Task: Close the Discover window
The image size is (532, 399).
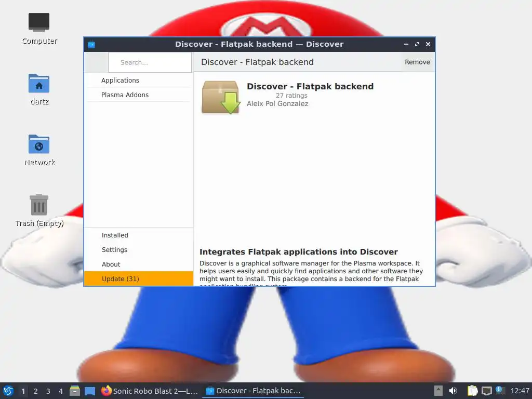Action: tap(428, 44)
